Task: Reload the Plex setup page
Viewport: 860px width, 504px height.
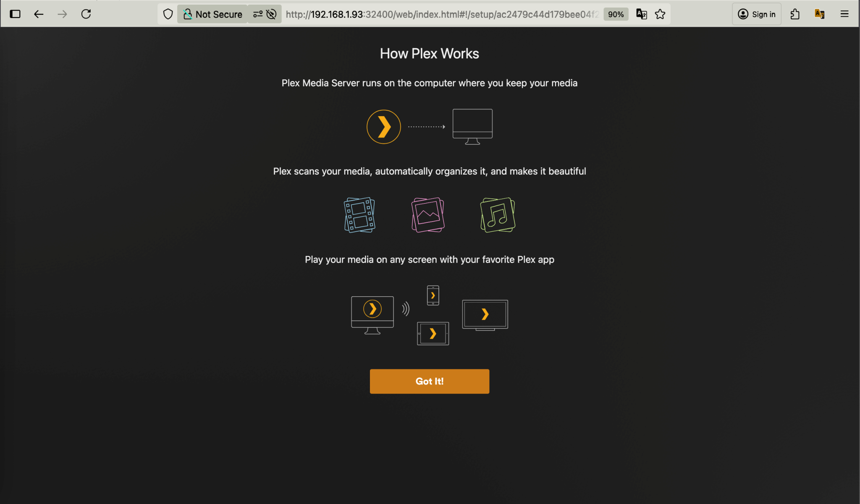Action: pos(87,14)
